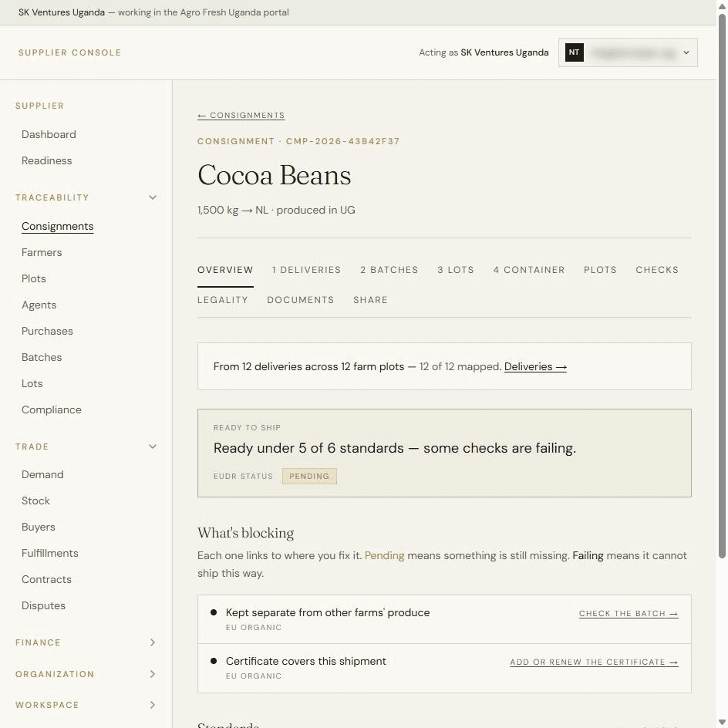Image resolution: width=728 pixels, height=728 pixels.
Task: Click consignment ID CMP-2026-43B42F37 text
Action: (342, 141)
